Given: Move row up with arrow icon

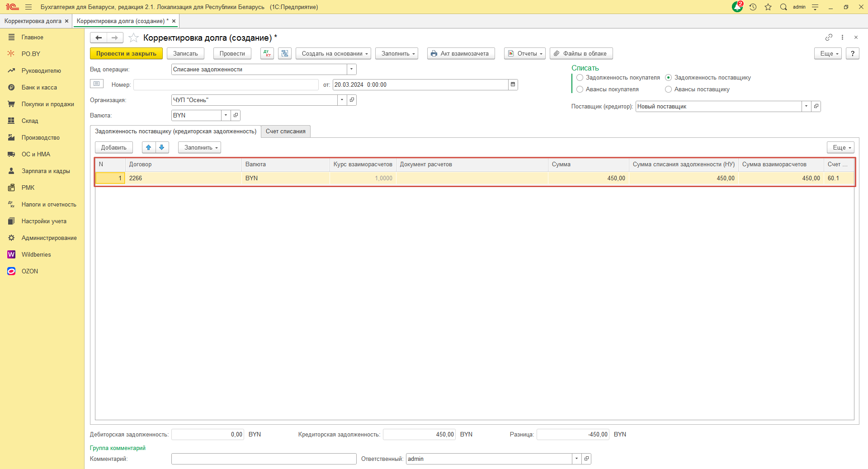Looking at the screenshot, I should point(148,147).
